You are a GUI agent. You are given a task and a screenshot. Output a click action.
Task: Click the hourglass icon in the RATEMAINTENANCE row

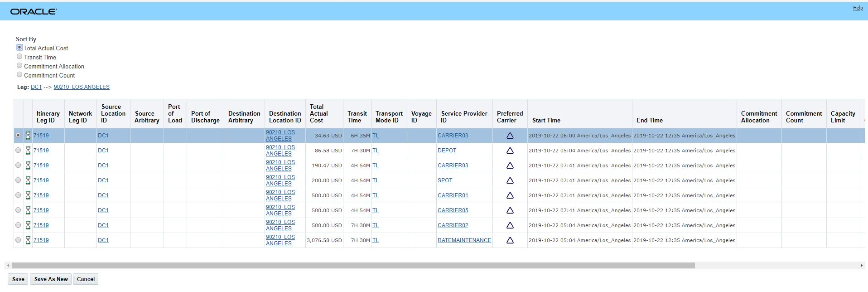(28, 240)
